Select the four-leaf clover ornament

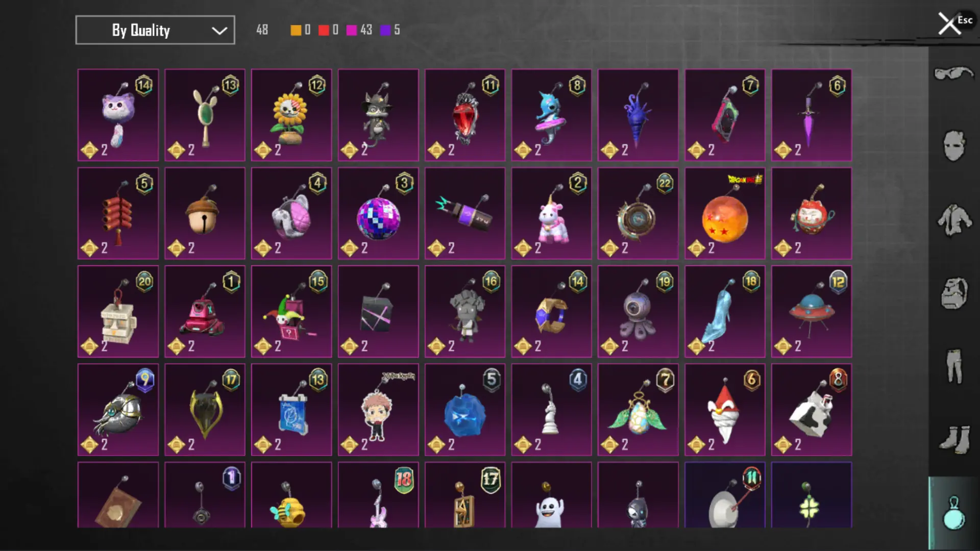(812, 495)
